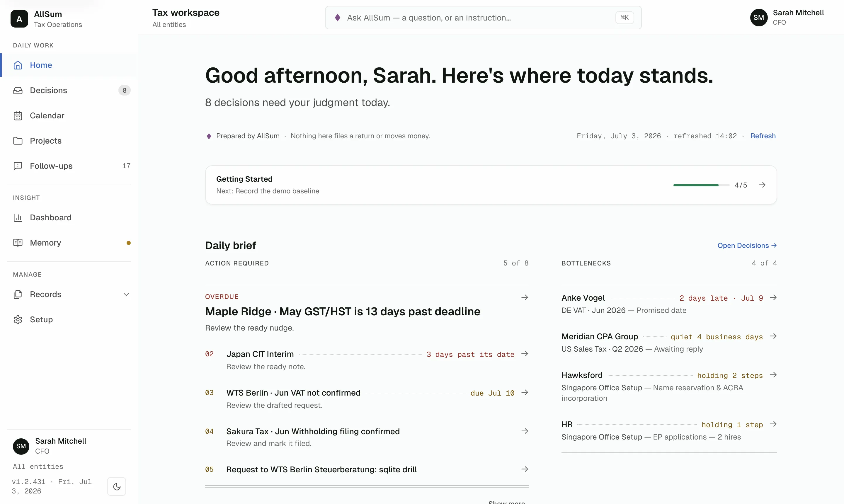The width and height of the screenshot is (844, 504).
Task: Expand the Records chevron
Action: [x=126, y=294]
